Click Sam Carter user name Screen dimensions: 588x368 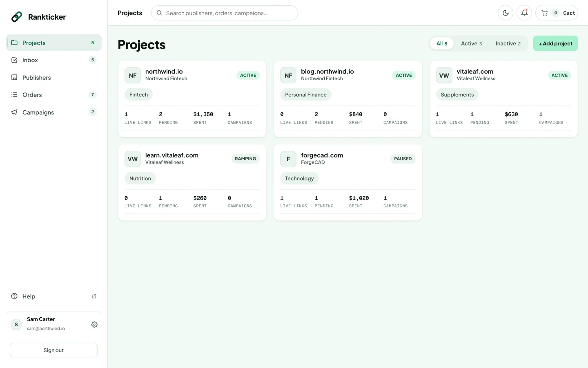click(41, 319)
